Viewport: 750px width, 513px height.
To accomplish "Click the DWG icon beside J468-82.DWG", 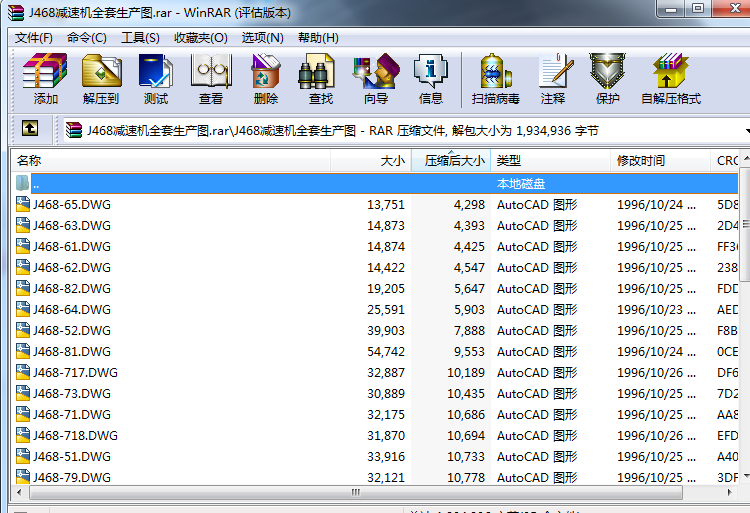I will point(23,288).
